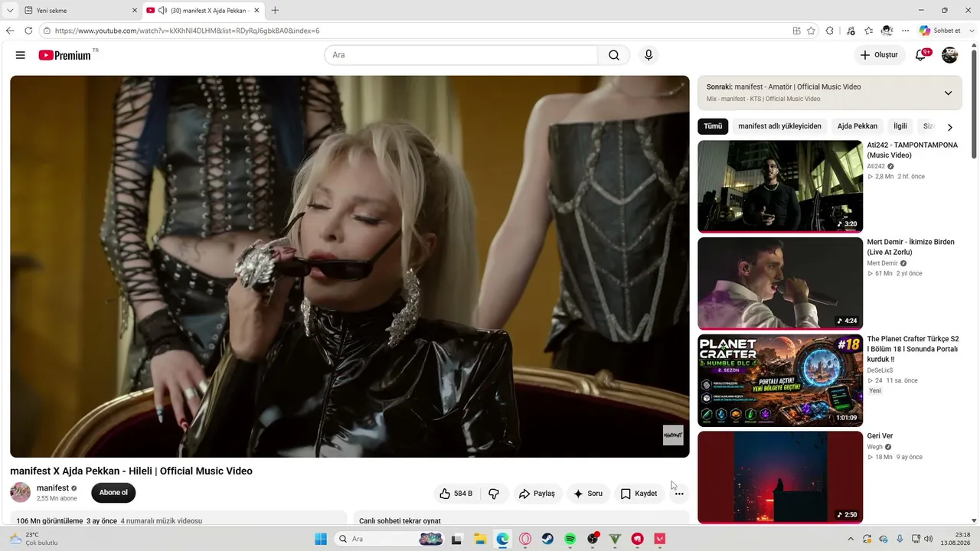980x551 pixels.
Task: Add page to favorites with star icon
Action: (811, 31)
